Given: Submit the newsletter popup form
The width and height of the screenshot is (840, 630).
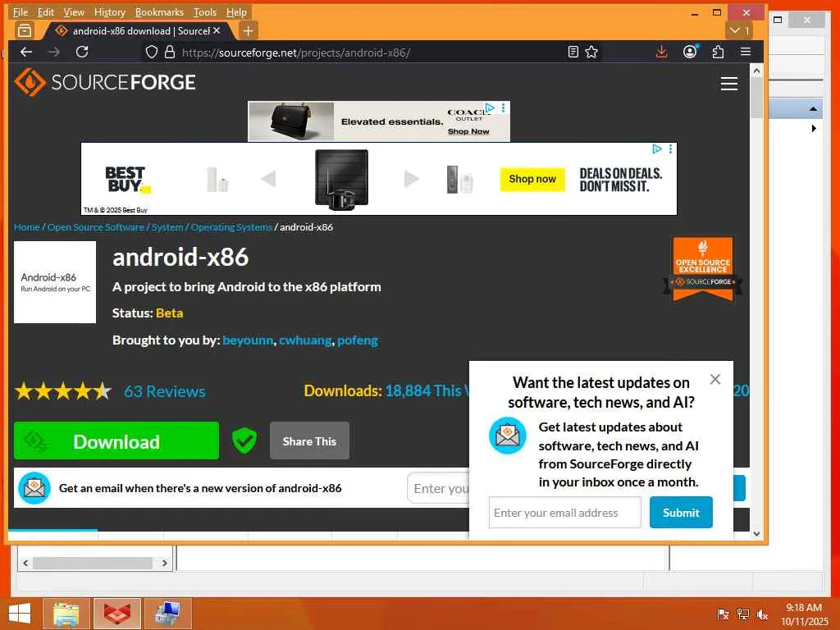Looking at the screenshot, I should coord(681,513).
